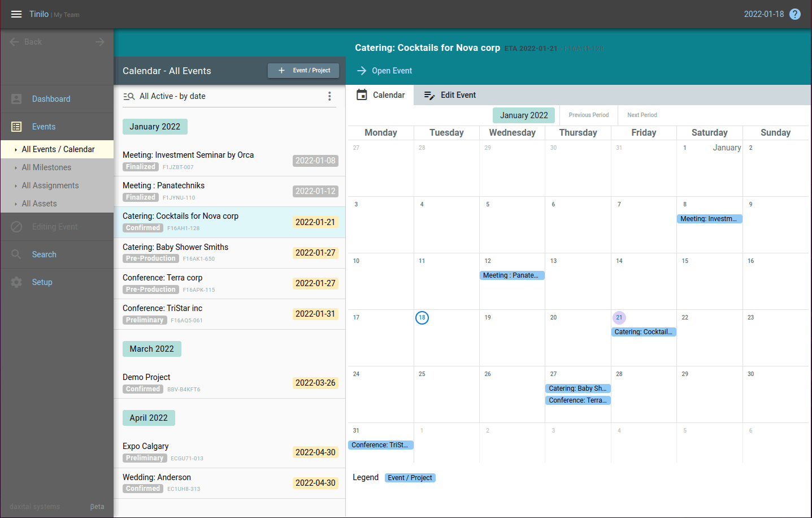
Task: Open All Assets in sidebar
Action: pos(39,204)
